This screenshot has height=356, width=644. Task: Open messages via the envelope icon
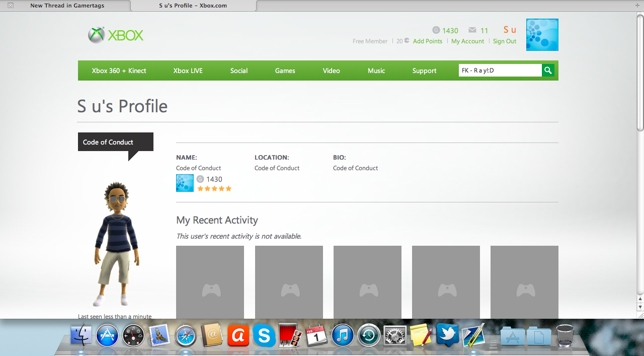[x=472, y=30]
